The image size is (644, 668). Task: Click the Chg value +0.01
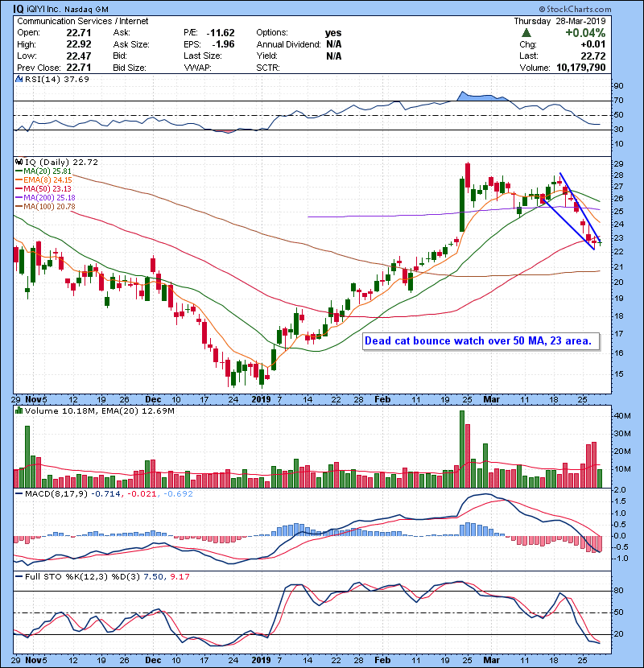click(x=592, y=44)
